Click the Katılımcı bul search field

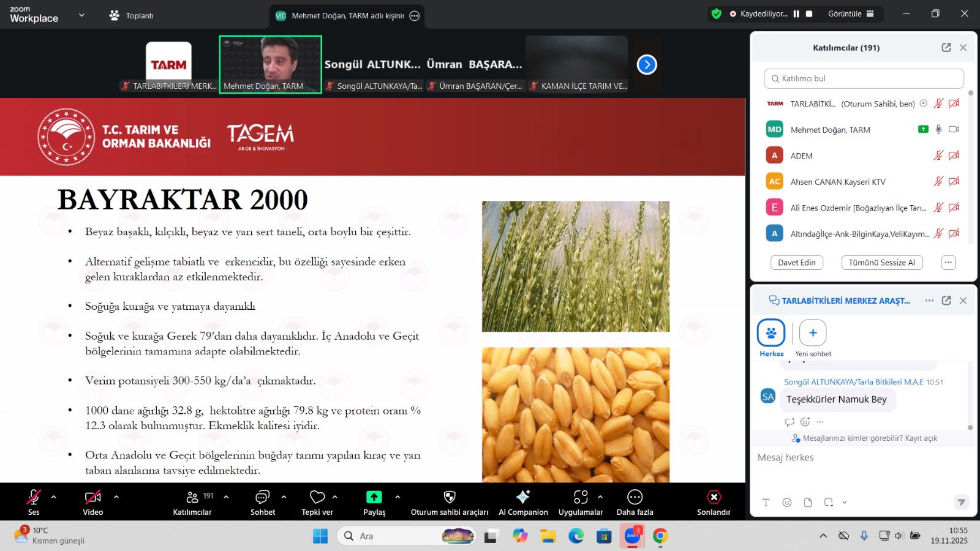pyautogui.click(x=864, y=78)
